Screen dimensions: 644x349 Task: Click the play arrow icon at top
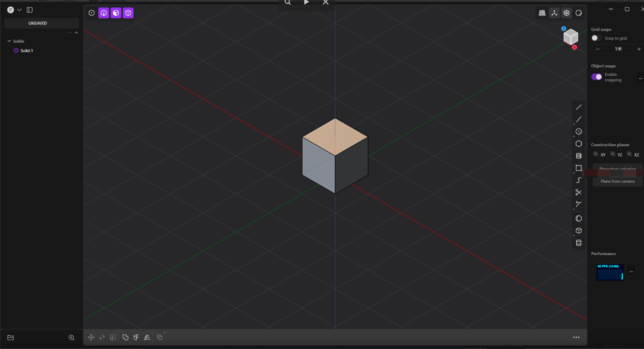pos(306,2)
